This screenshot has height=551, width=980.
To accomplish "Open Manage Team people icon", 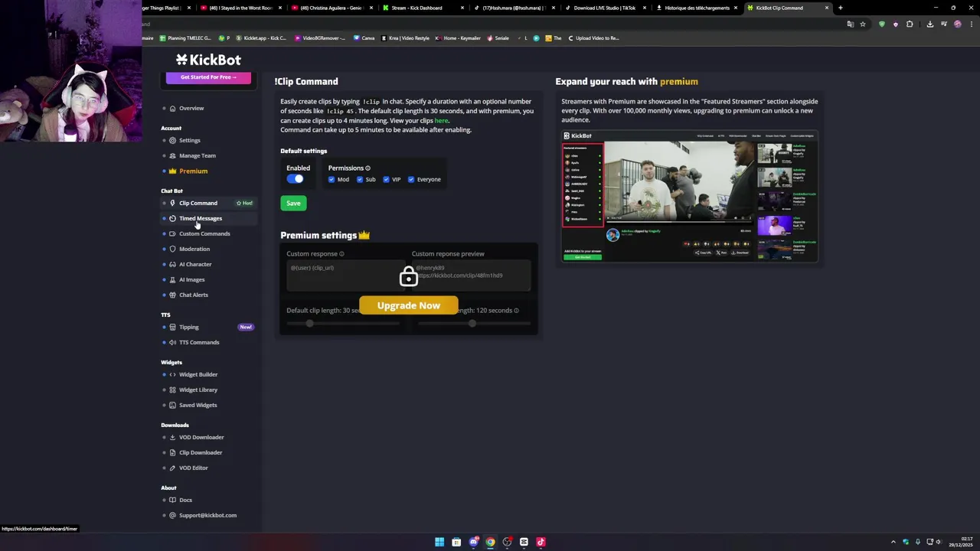I will [x=172, y=155].
